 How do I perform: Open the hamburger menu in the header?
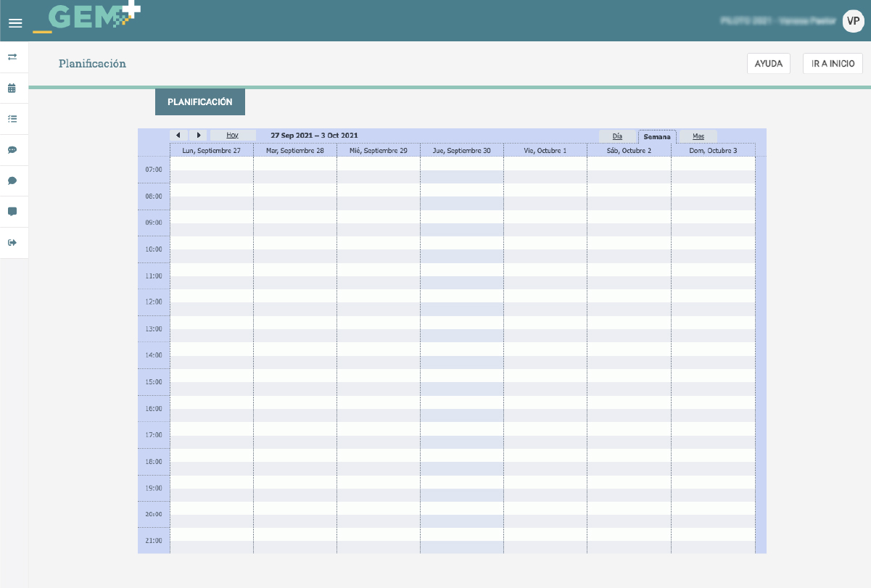[15, 23]
